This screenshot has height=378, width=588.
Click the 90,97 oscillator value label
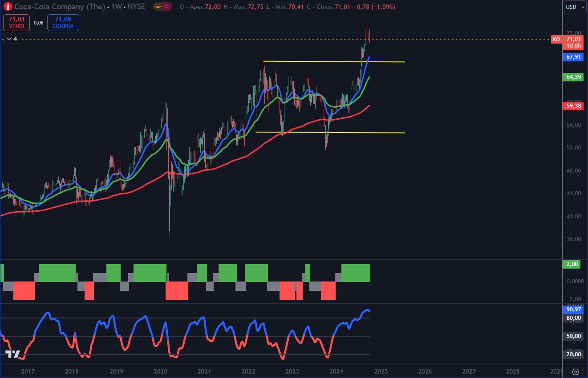coord(573,309)
